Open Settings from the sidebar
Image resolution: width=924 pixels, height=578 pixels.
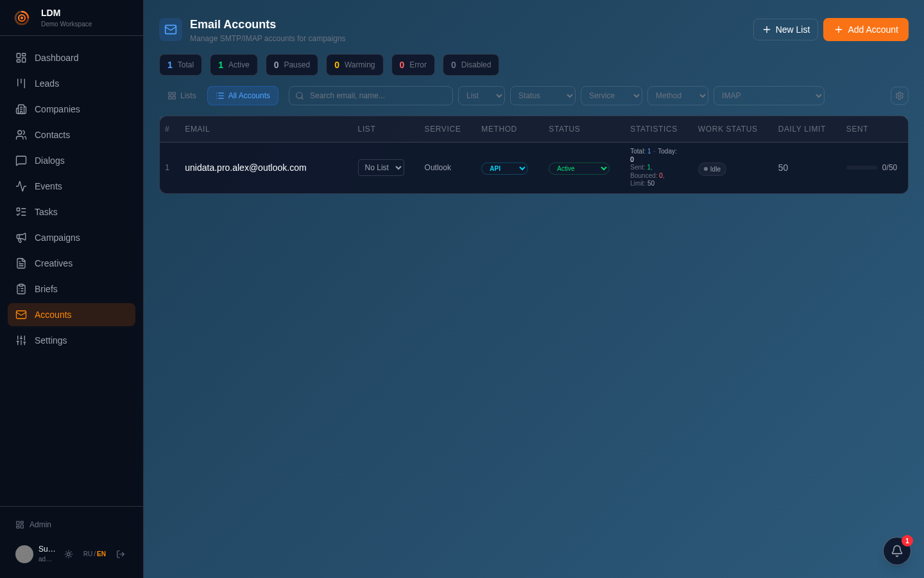[71, 340]
